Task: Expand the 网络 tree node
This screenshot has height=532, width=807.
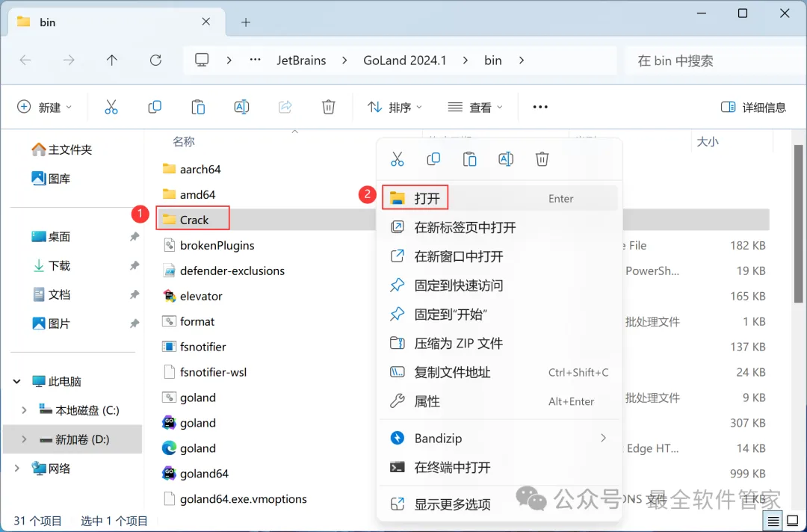Action: (x=17, y=468)
